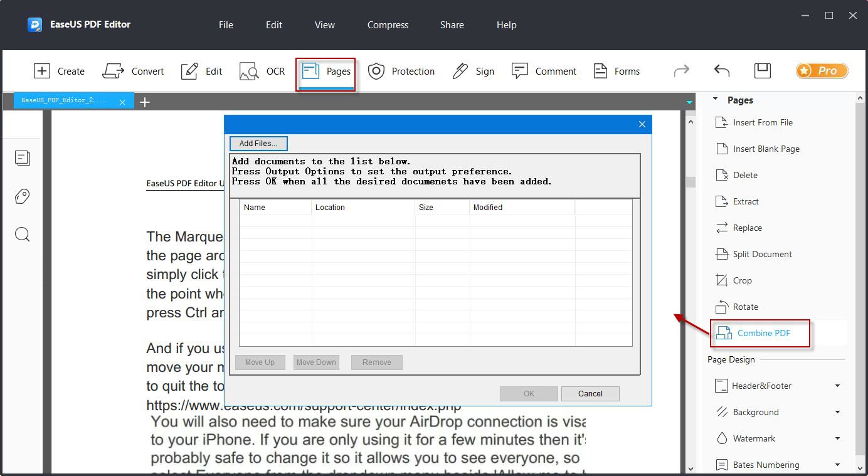Select the Sign tool
The height and width of the screenshot is (476, 868).
474,71
